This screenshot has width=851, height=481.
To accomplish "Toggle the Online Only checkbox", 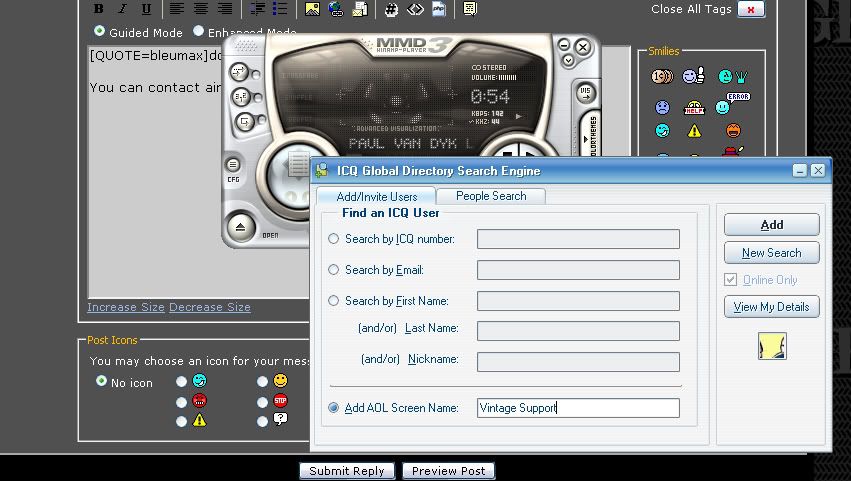I will coord(731,280).
